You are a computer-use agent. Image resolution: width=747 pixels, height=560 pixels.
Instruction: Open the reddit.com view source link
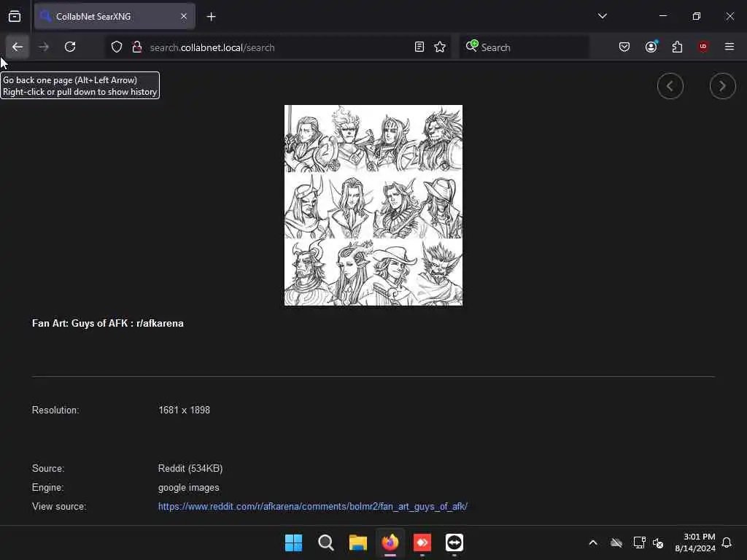click(x=312, y=506)
